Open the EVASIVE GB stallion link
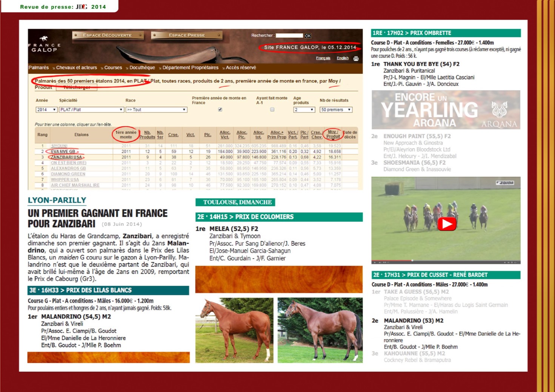The height and width of the screenshot is (392, 555). click(63, 152)
